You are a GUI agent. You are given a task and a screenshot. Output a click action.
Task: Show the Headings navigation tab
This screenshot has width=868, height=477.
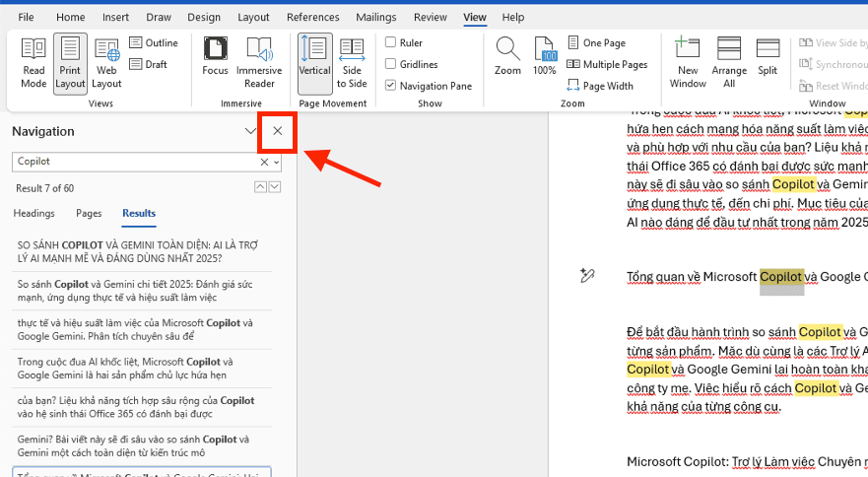click(33, 213)
